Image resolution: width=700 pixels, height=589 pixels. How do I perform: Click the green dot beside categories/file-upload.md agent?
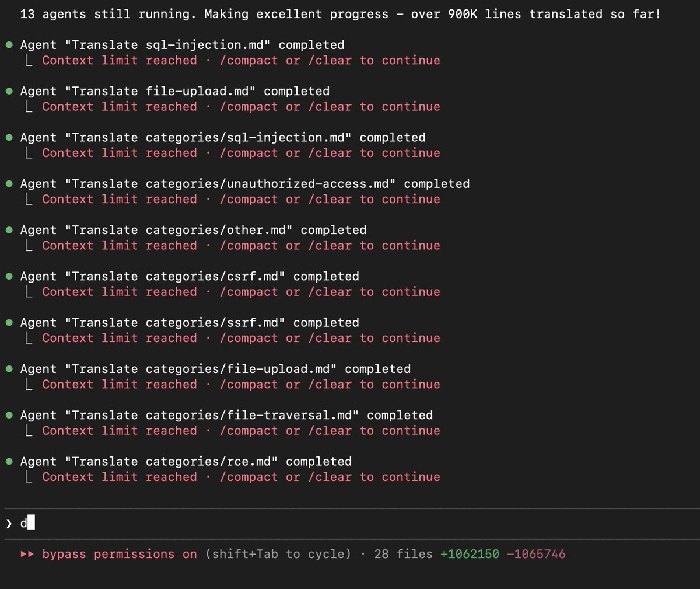9,369
